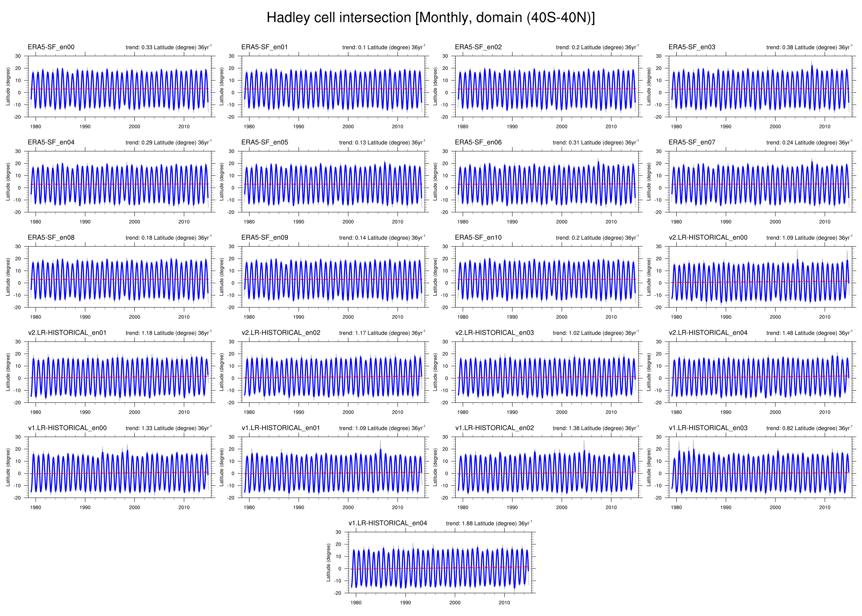The height and width of the screenshot is (616, 862).
Task: Select the ERA5-SF_en06 time series plot
Action: (546, 182)
